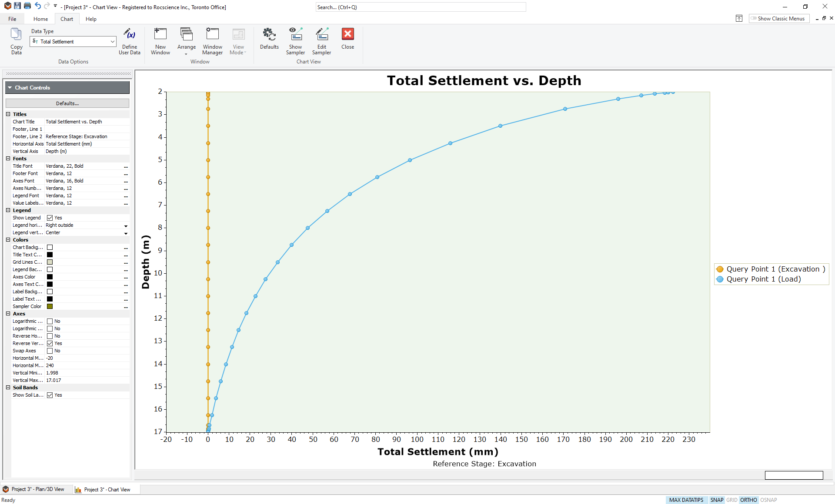Toggle Show Legend checkbox
The height and width of the screenshot is (504, 835).
click(x=50, y=217)
